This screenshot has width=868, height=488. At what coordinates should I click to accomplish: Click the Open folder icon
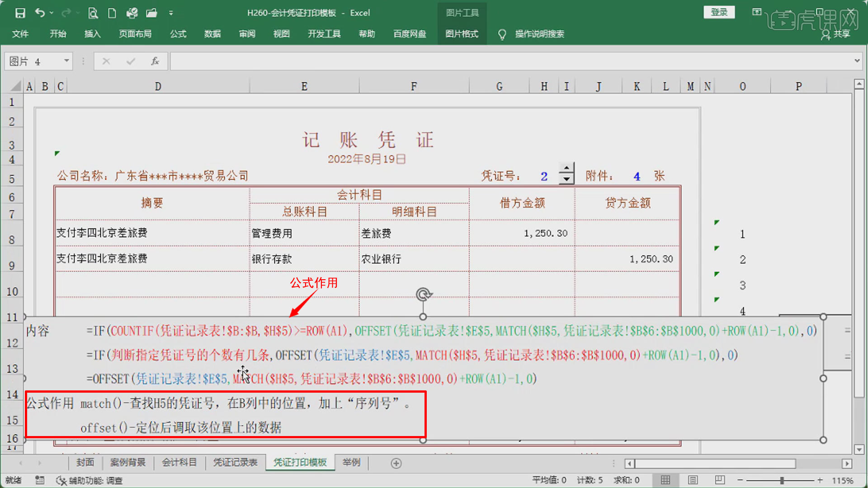click(151, 13)
